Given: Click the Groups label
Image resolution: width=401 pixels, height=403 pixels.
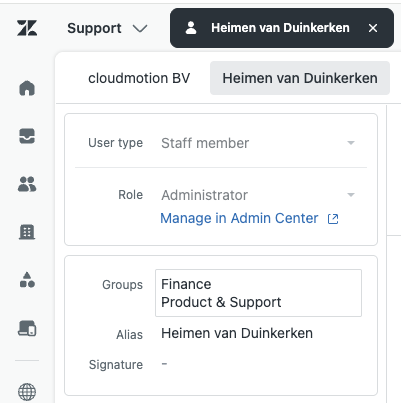Looking at the screenshot, I should coord(122,285).
